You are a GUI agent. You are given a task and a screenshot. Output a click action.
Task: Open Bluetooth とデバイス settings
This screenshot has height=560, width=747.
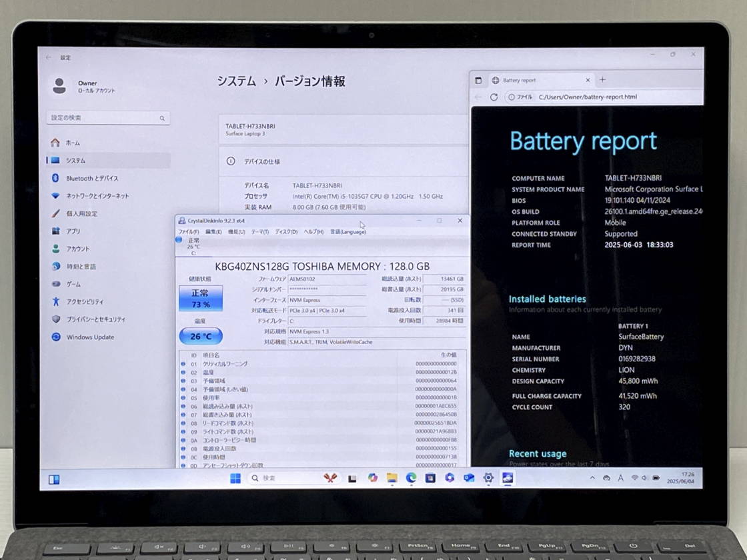pos(108,178)
